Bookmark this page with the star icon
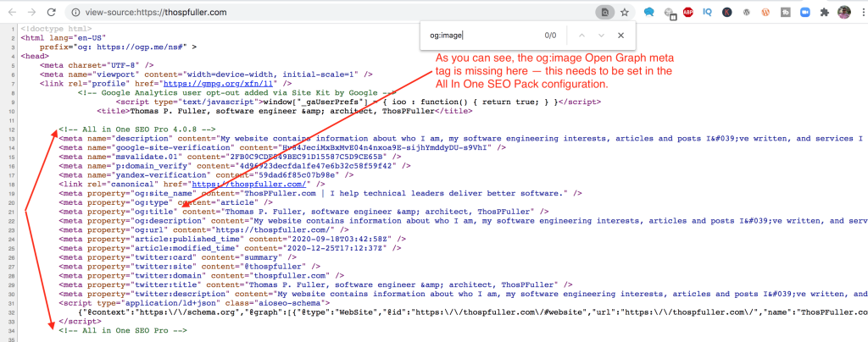 (625, 12)
